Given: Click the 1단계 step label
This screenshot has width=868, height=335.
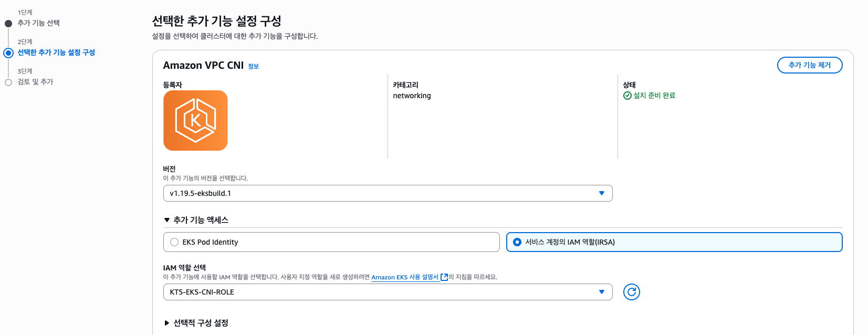Looking at the screenshot, I should point(25,12).
